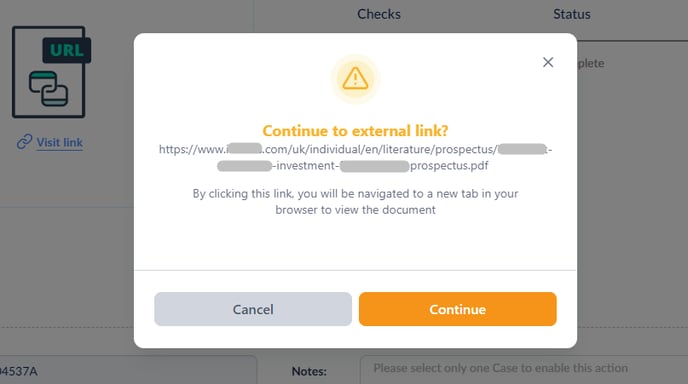Screen dimensions: 688x384
Task: Select the Status column header
Action: point(571,14)
